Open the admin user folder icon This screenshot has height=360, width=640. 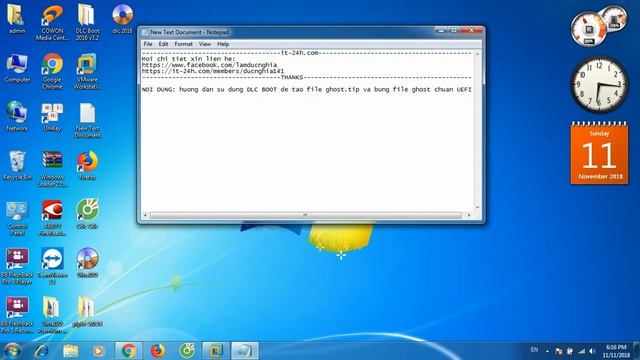[17, 18]
